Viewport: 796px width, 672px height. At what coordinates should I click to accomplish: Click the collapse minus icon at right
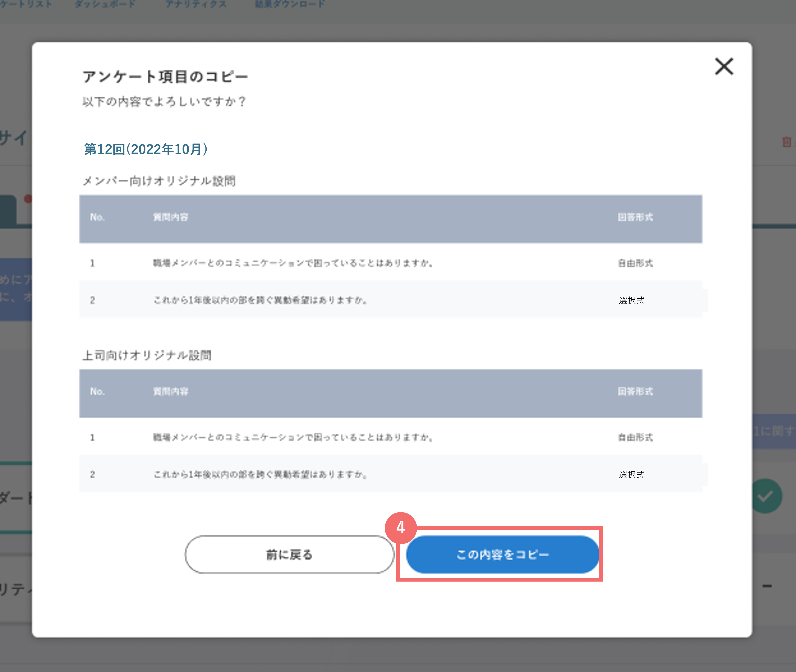coord(767,586)
